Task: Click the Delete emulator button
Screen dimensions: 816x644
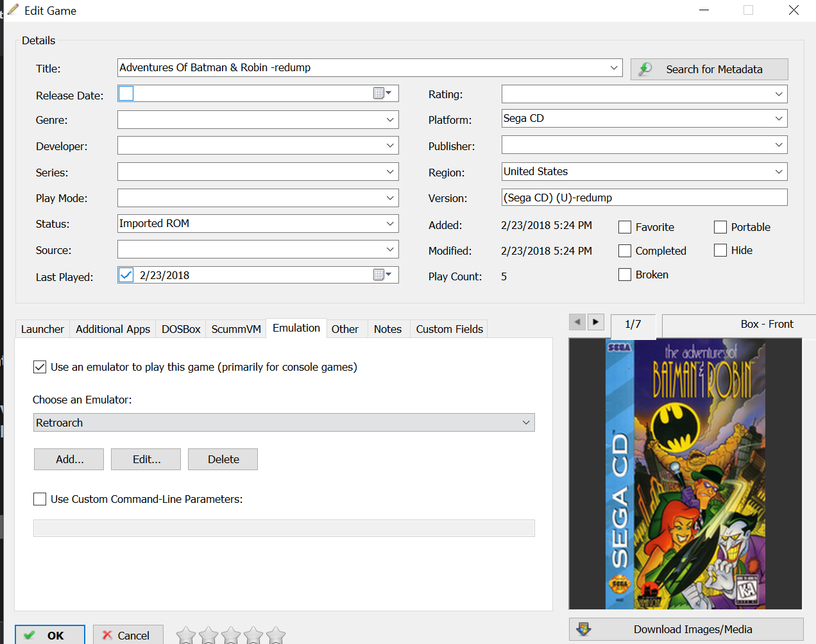Action: pos(223,459)
